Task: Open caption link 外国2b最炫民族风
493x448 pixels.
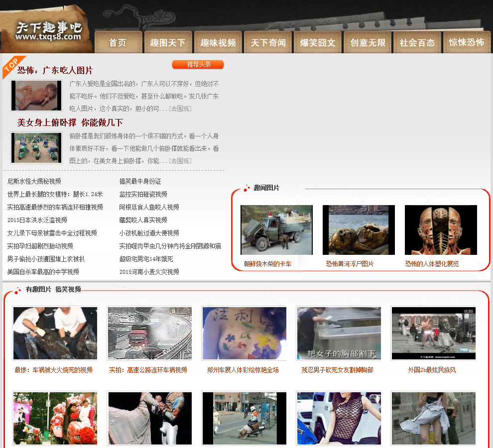Action: [432, 370]
